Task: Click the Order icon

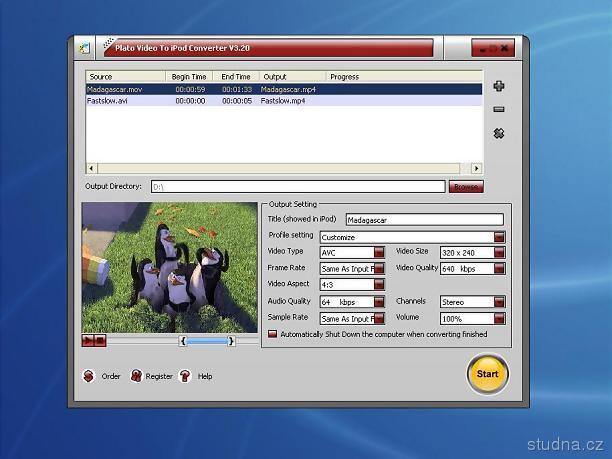Action: 88,376
